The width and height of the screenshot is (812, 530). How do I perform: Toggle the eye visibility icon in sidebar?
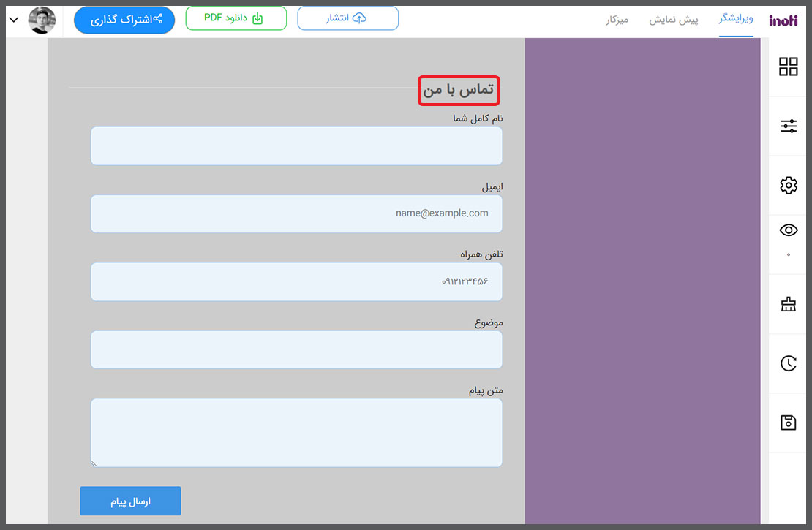coord(788,230)
